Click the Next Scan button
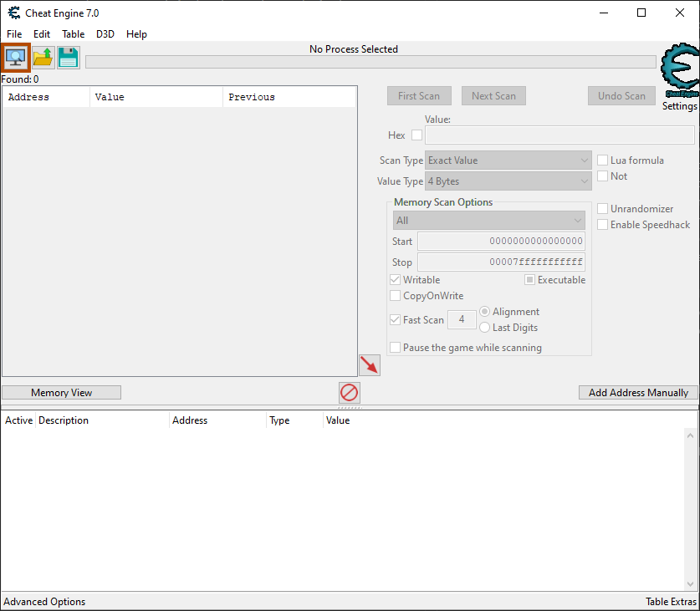The height and width of the screenshot is (611, 700). tap(493, 96)
